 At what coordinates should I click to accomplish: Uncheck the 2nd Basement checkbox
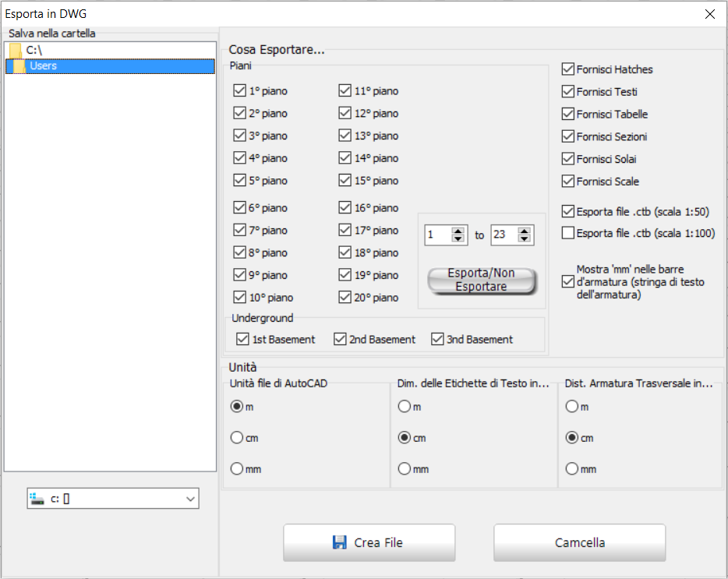pos(340,339)
